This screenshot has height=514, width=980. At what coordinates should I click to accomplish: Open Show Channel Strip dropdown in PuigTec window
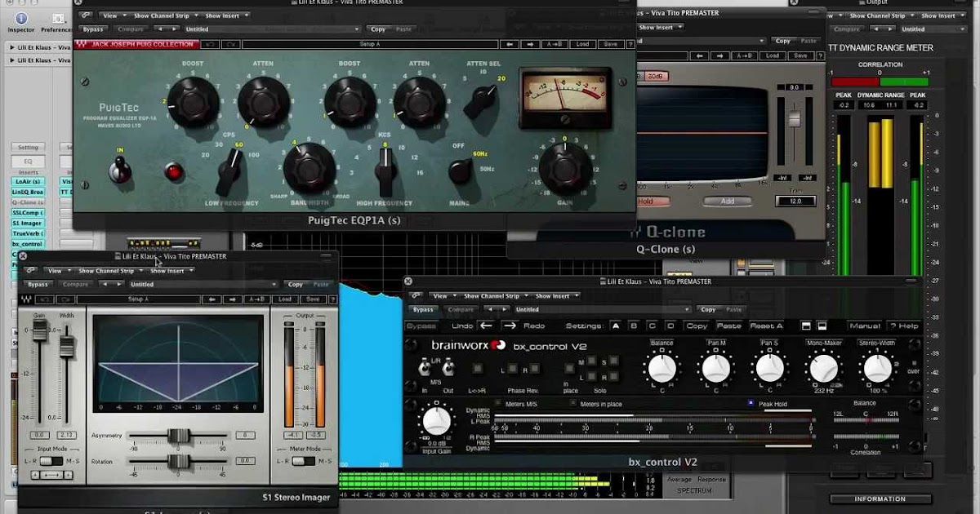pyautogui.click(x=167, y=16)
